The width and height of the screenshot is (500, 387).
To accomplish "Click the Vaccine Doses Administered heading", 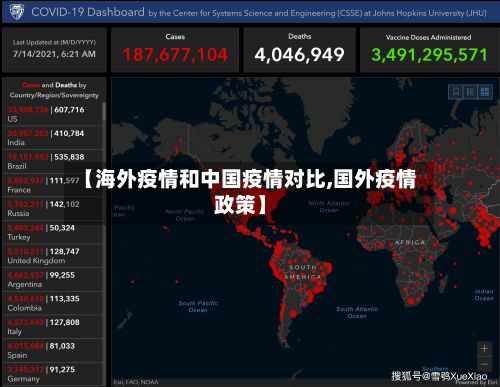I will [x=428, y=37].
